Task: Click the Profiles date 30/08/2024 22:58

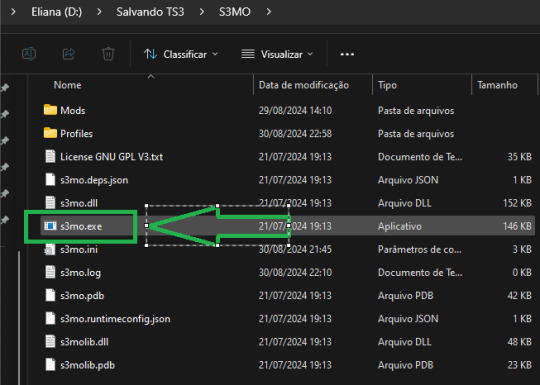Action: (x=295, y=134)
